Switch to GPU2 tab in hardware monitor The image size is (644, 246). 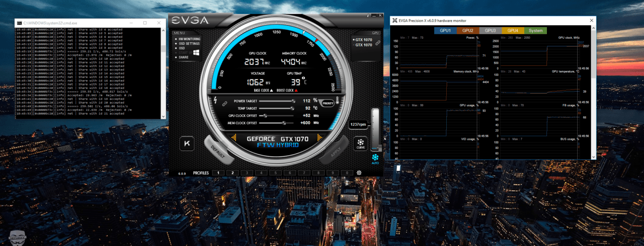click(468, 30)
